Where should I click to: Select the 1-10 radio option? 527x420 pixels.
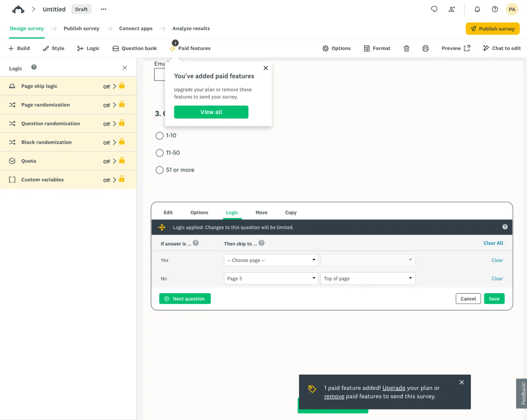point(159,136)
